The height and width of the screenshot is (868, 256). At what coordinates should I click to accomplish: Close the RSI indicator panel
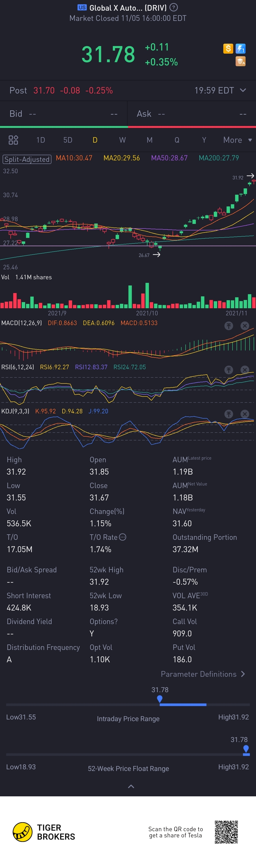click(245, 370)
